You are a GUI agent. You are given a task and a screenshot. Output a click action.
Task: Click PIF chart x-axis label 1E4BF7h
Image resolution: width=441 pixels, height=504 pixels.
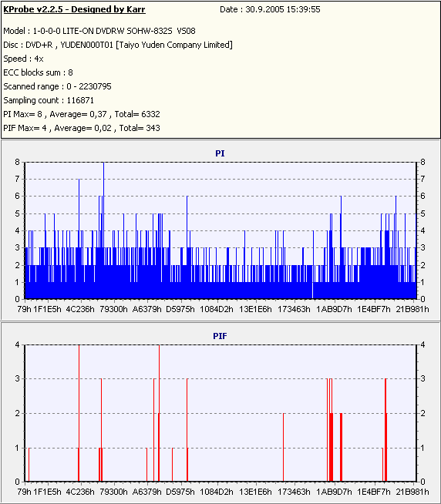coord(374,492)
